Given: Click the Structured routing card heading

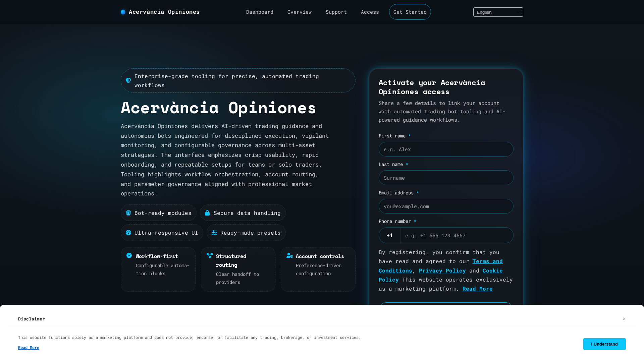Looking at the screenshot, I should 231,260.
